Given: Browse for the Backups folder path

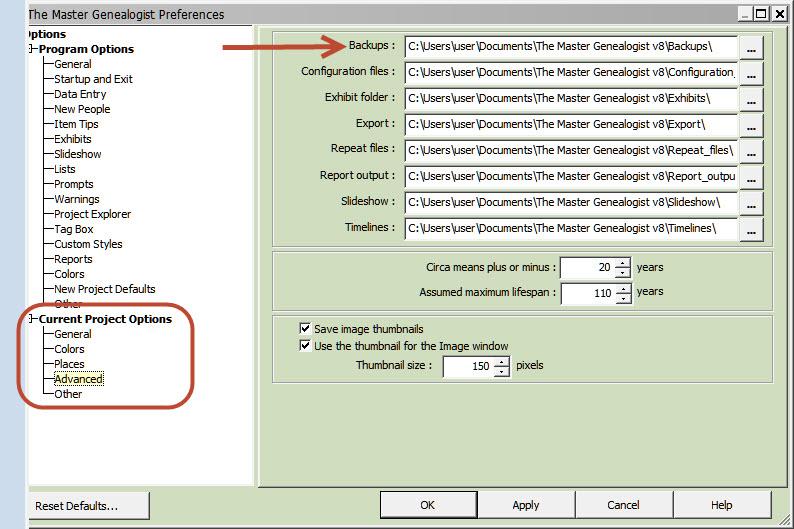Looking at the screenshot, I should click(751, 48).
